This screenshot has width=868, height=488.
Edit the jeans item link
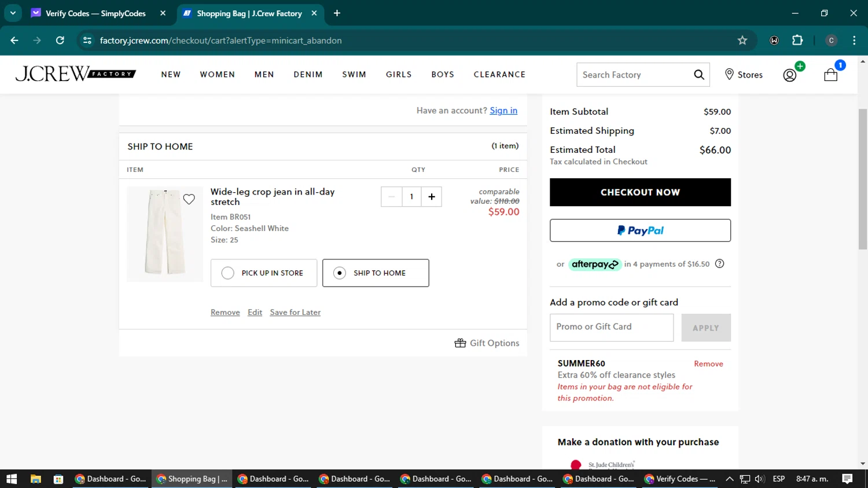255,313
